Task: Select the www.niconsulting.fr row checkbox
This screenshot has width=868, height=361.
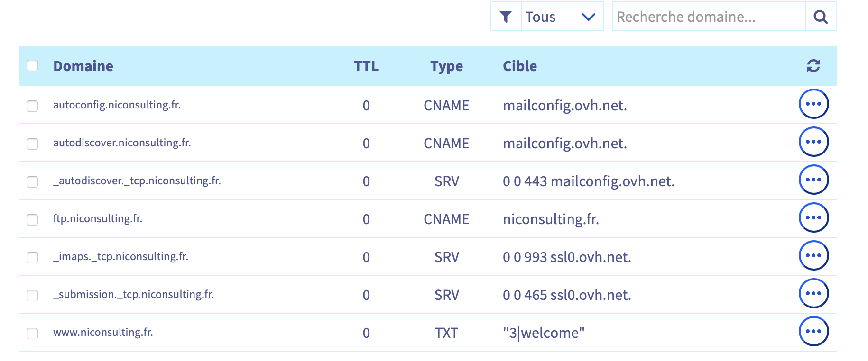Action: pyautogui.click(x=32, y=333)
